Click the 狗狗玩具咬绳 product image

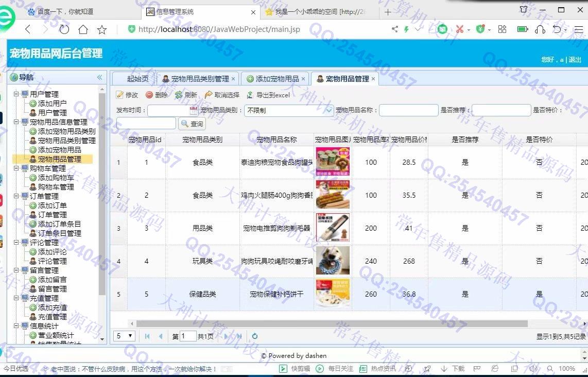tap(333, 261)
